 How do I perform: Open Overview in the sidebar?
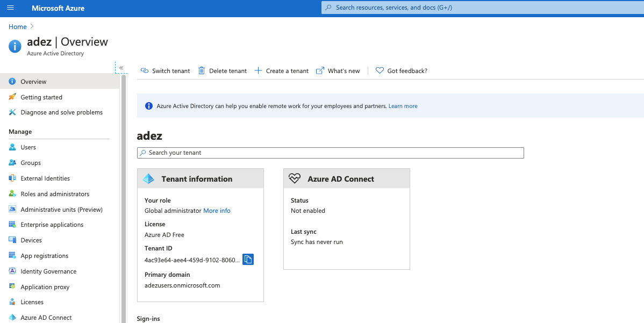pos(60,81)
